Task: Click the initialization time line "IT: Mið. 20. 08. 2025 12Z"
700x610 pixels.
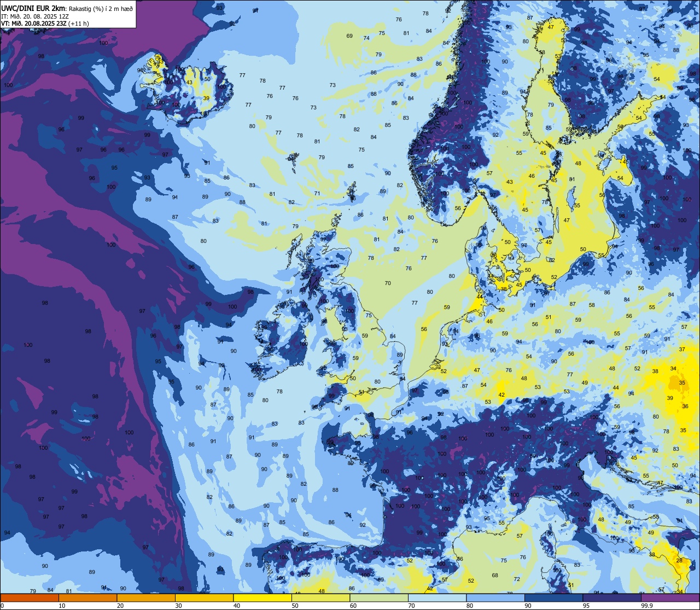Action: pos(34,16)
